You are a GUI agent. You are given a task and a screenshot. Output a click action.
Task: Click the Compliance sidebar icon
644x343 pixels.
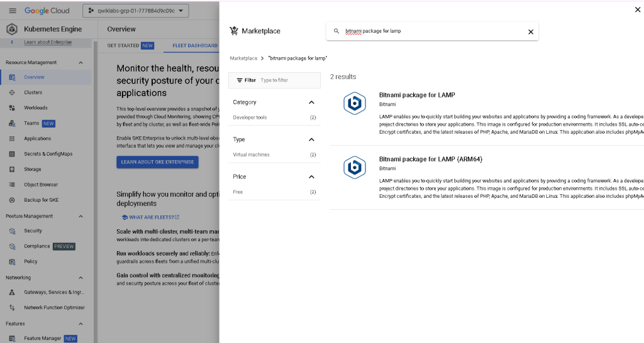click(x=12, y=246)
